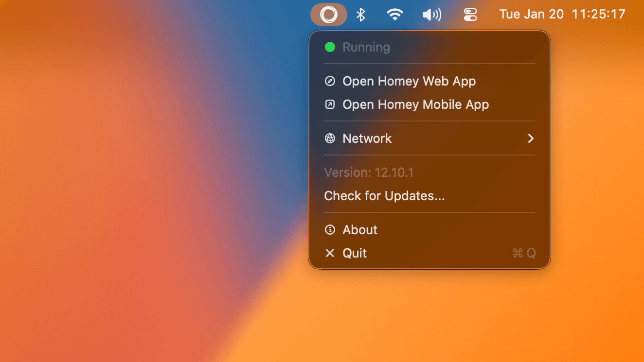Choose Quit from the Homey menu
Image resolution: width=644 pixels, height=362 pixels.
(x=355, y=253)
